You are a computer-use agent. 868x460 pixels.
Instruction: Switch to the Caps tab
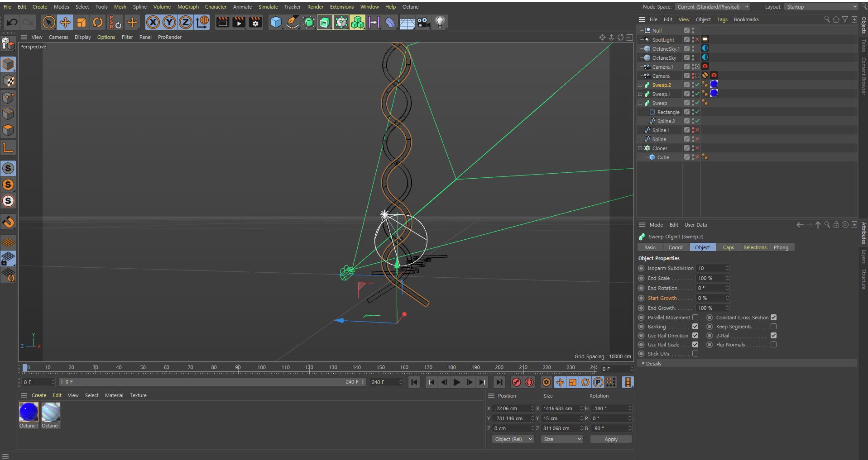point(728,247)
